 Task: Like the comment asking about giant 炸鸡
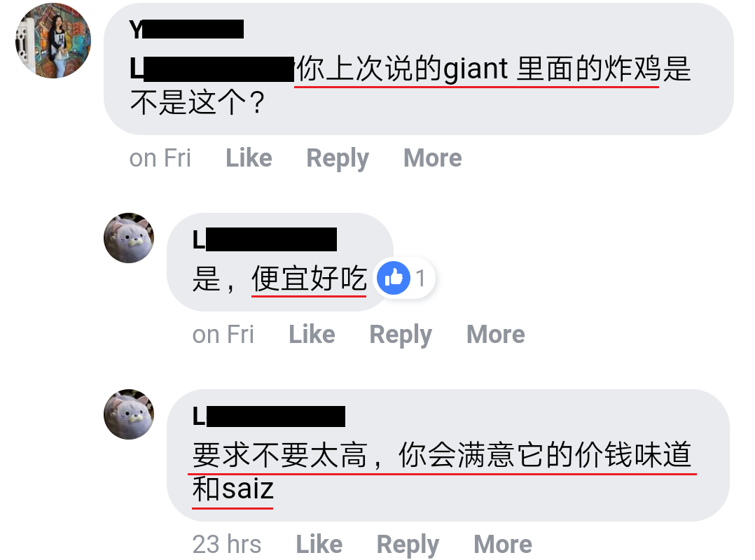coord(249,157)
